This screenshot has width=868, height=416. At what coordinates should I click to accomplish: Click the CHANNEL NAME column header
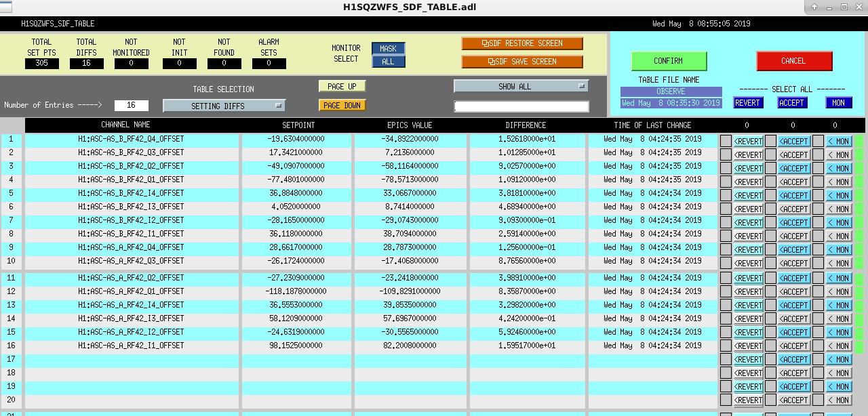[125, 125]
